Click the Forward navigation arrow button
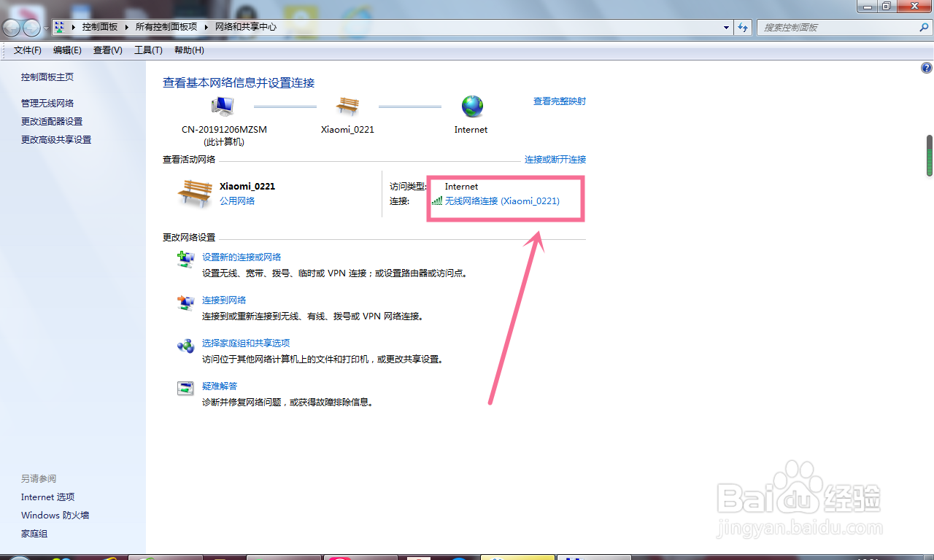 tap(31, 28)
